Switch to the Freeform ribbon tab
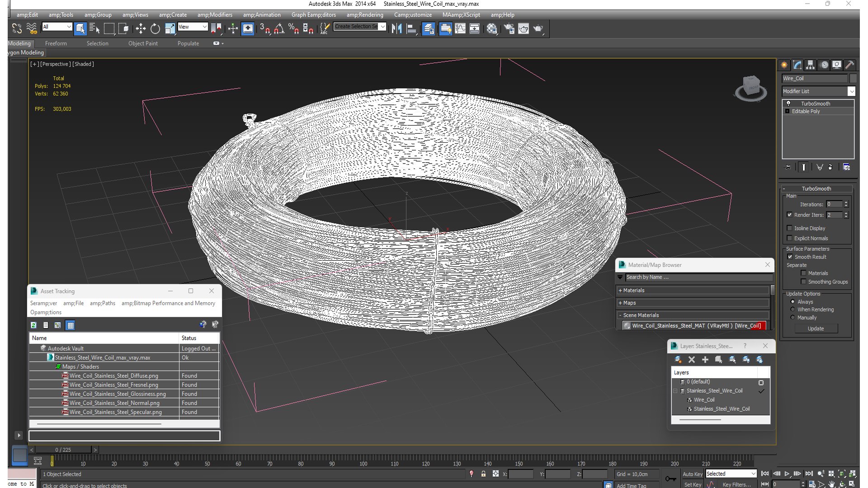The image size is (868, 488). pos(56,43)
